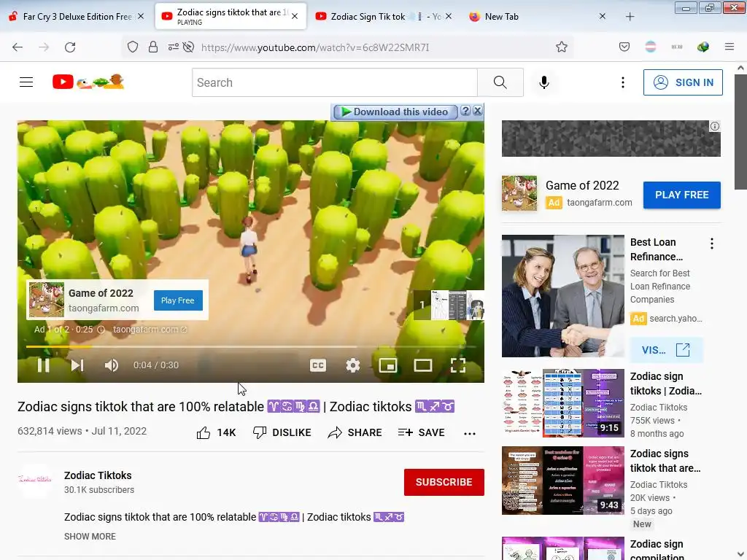
Task: Like the video with thumbs up
Action: coord(216,432)
